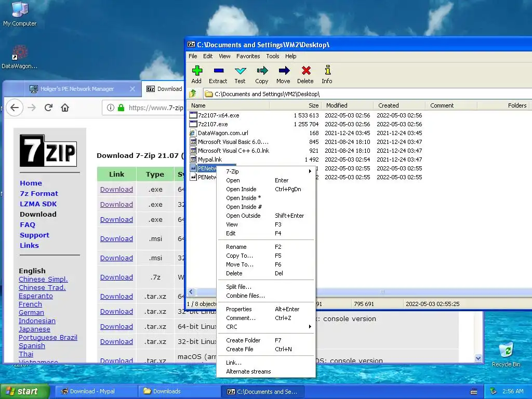Open DataWagon desktop shortcut icon
The image size is (532, 399).
pyautogui.click(x=20, y=52)
